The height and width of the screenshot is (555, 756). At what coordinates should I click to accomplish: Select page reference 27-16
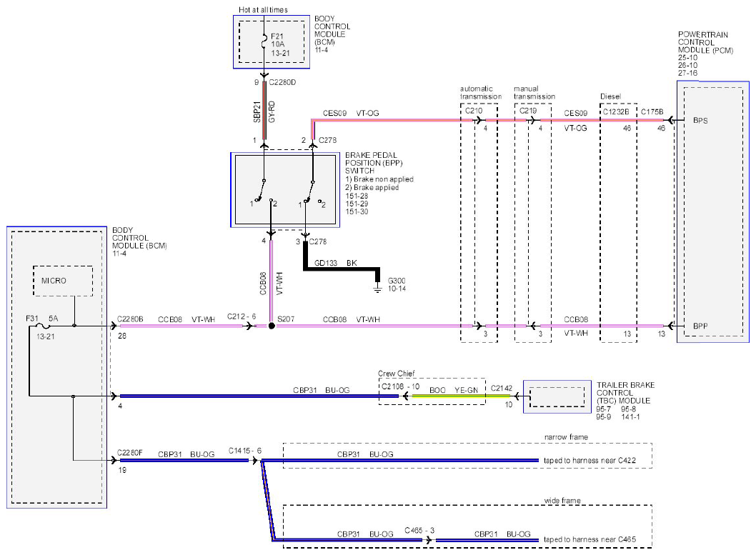[687, 74]
